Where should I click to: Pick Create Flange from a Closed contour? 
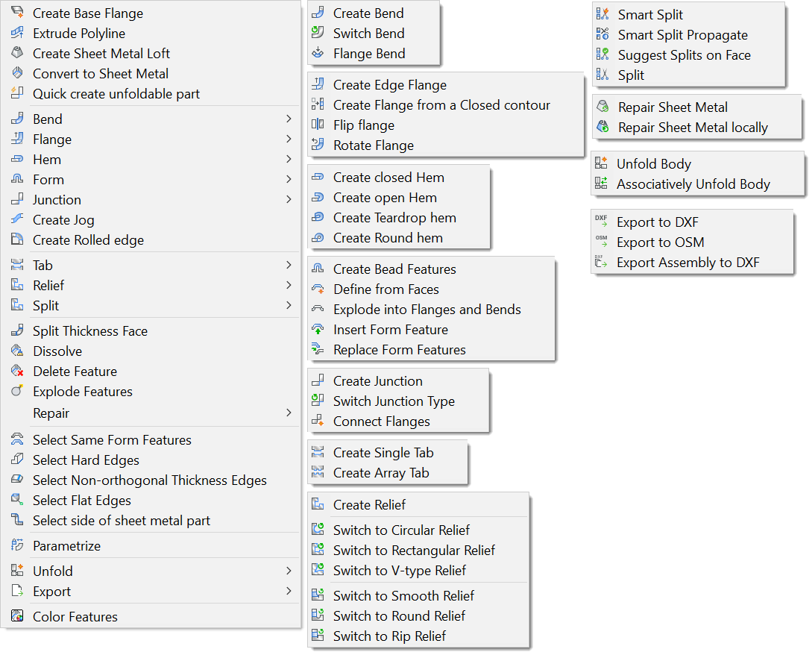(441, 105)
